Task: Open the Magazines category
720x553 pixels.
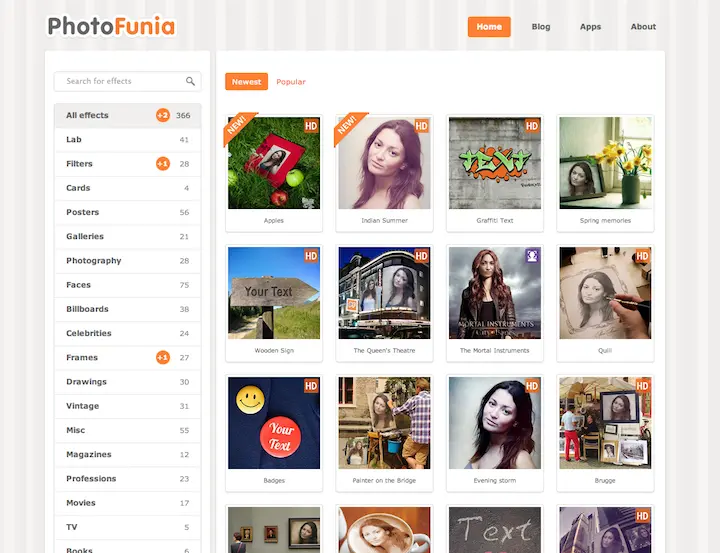Action: pos(91,455)
